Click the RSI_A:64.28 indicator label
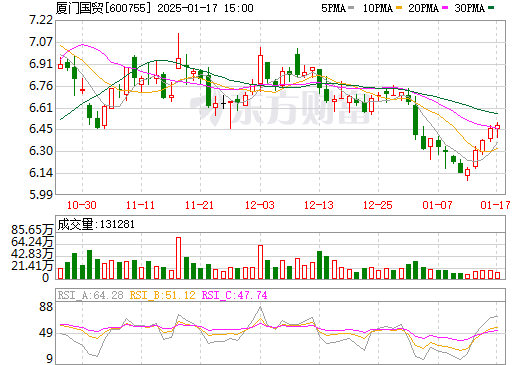The width and height of the screenshot is (520, 365). click(90, 295)
